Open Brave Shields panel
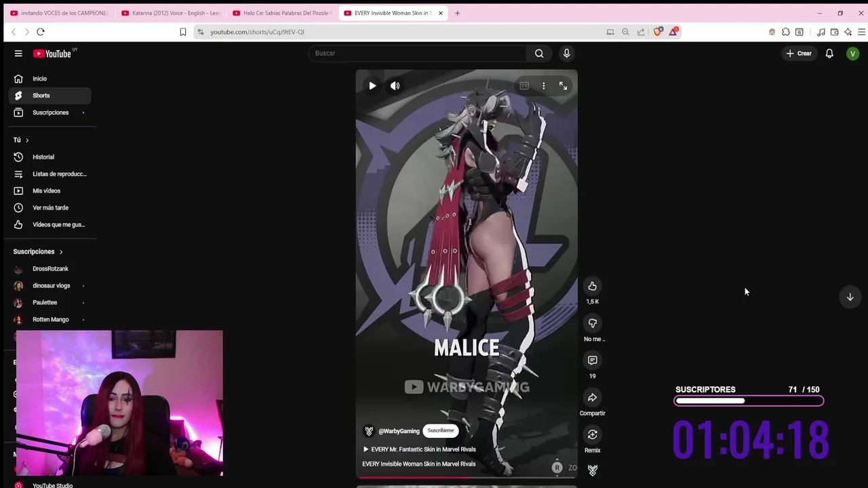This screenshot has height=488, width=868. click(658, 31)
